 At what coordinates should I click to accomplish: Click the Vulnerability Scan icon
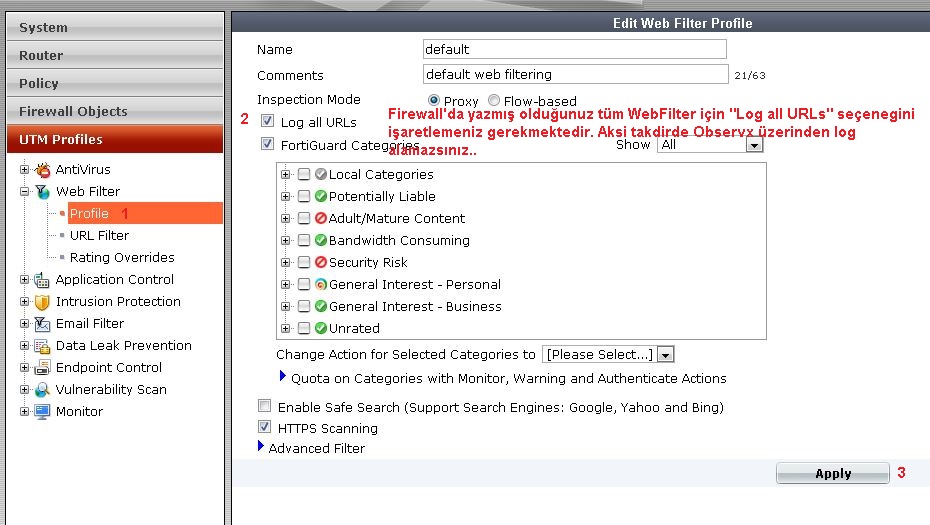(42, 390)
